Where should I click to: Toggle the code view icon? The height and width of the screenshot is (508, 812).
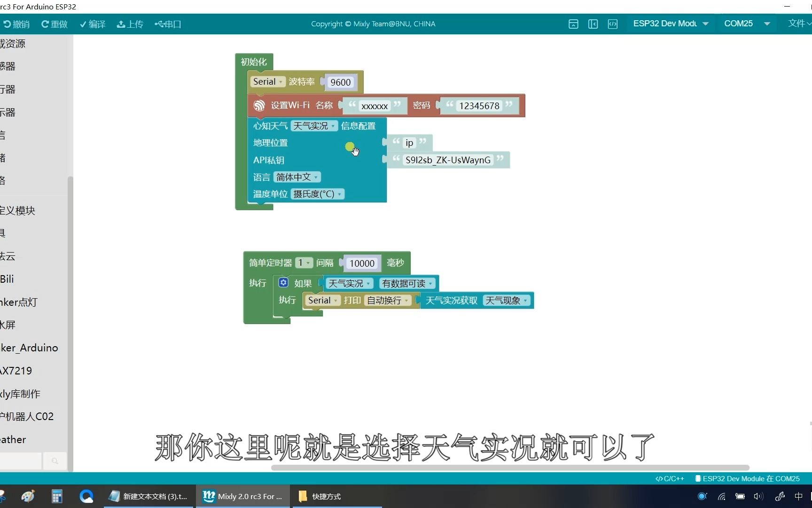tap(613, 24)
